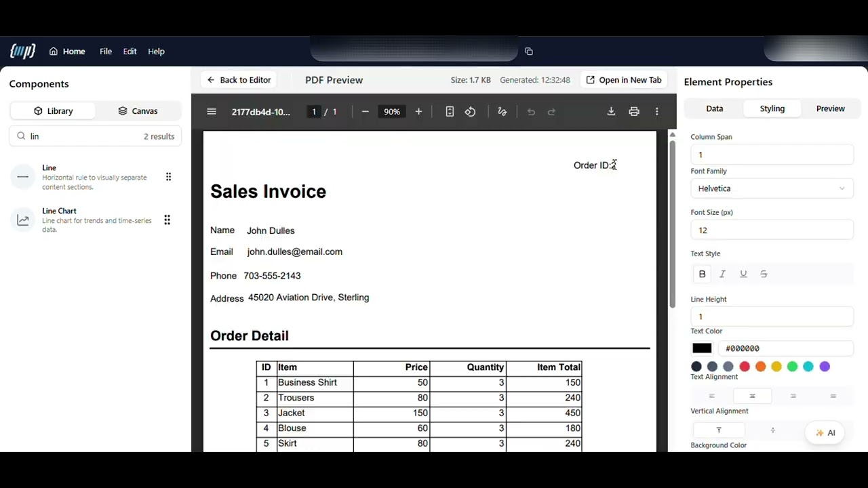Open the Edit menu
Viewport: 868px width, 488px height.
click(x=130, y=52)
